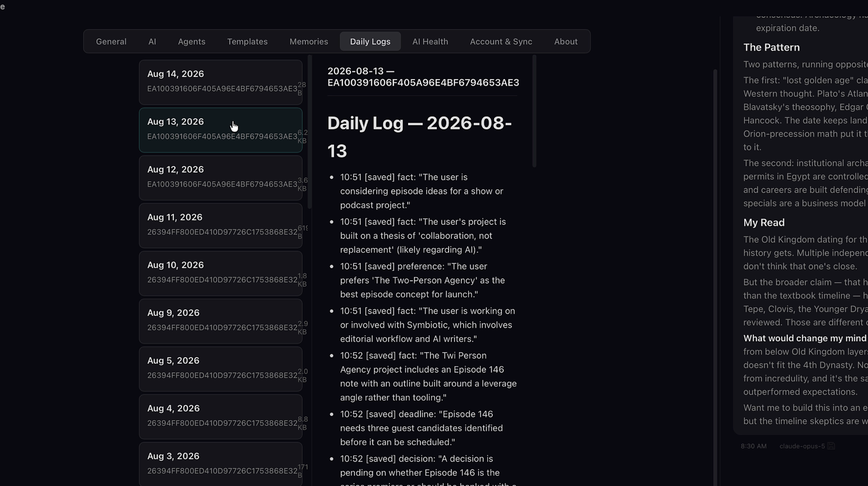The width and height of the screenshot is (868, 486).
Task: Select the Daily Logs tab
Action: pos(370,41)
